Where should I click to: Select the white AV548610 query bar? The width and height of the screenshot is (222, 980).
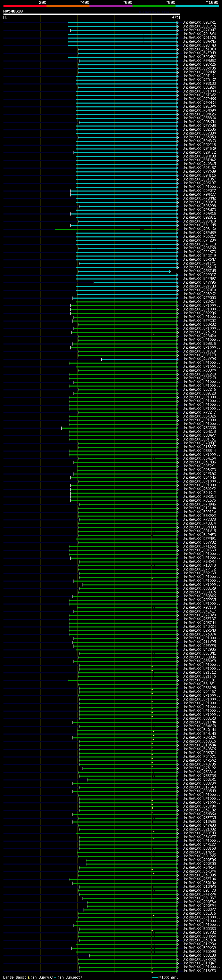coord(92,14)
